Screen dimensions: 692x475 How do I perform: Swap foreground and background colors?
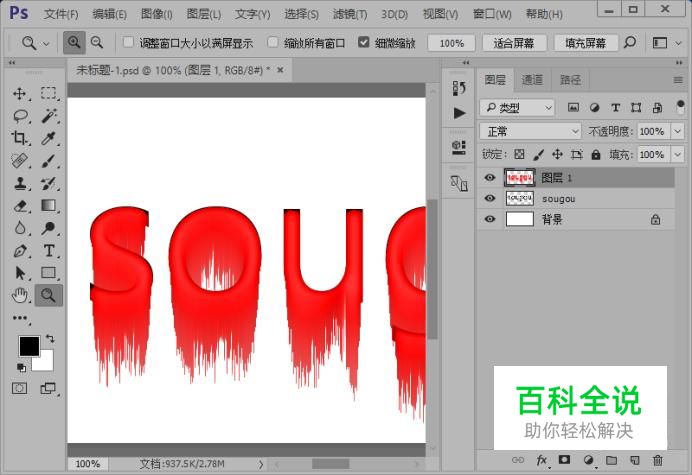[x=50, y=339]
